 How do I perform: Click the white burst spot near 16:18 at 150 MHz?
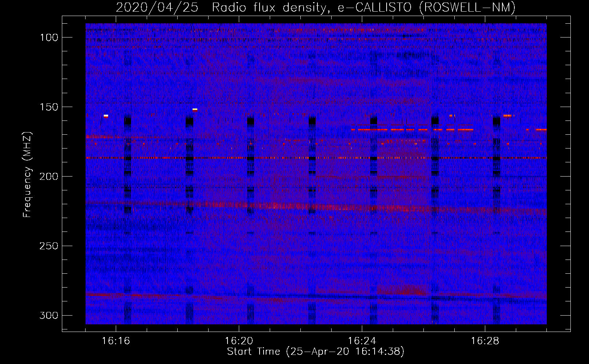click(195, 109)
